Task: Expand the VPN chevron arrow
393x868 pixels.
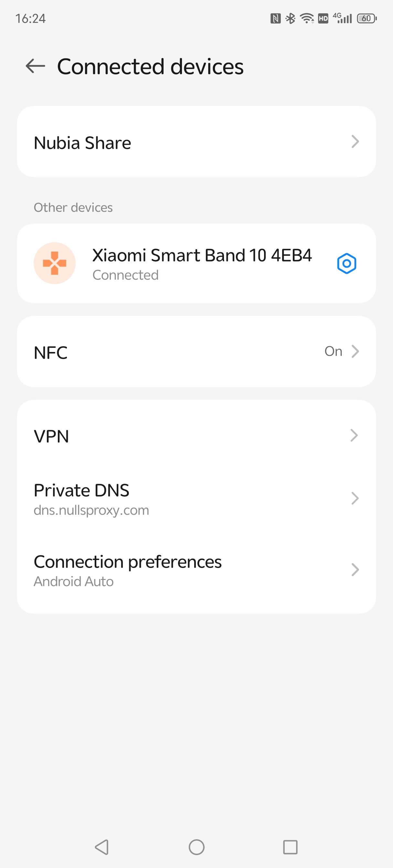Action: pos(354,435)
